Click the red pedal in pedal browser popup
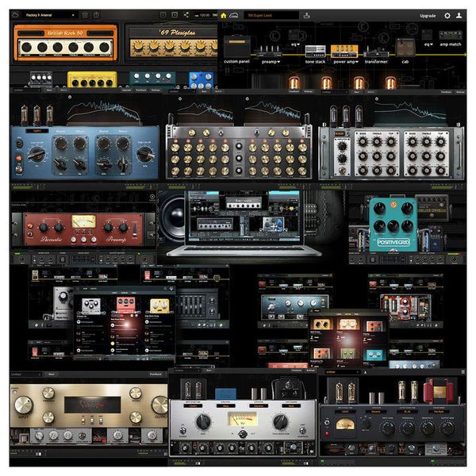 pyautogui.click(x=125, y=305)
